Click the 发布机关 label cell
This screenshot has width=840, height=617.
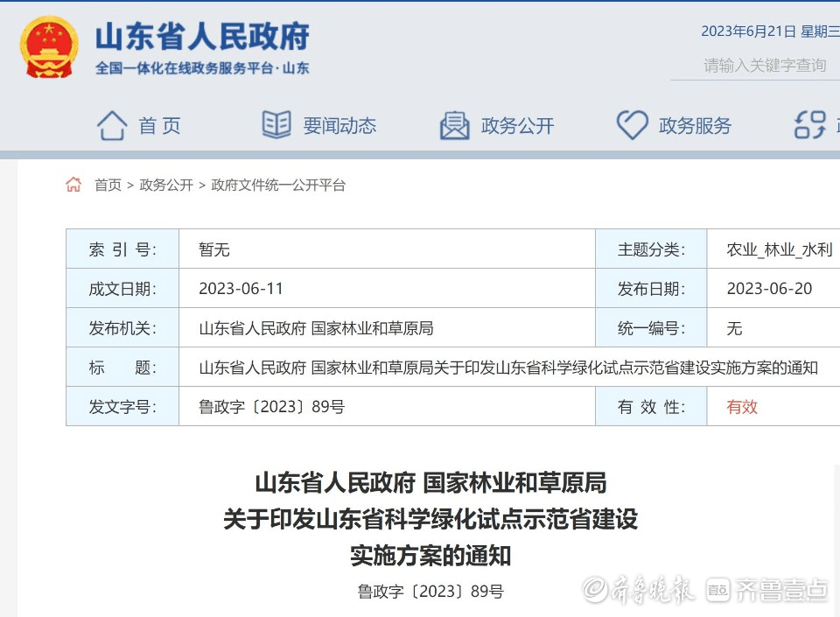[122, 328]
